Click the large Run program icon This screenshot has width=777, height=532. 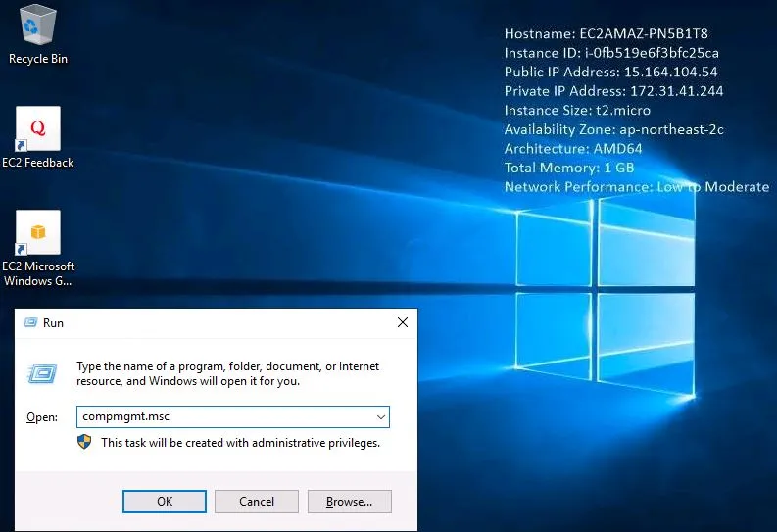(41, 373)
